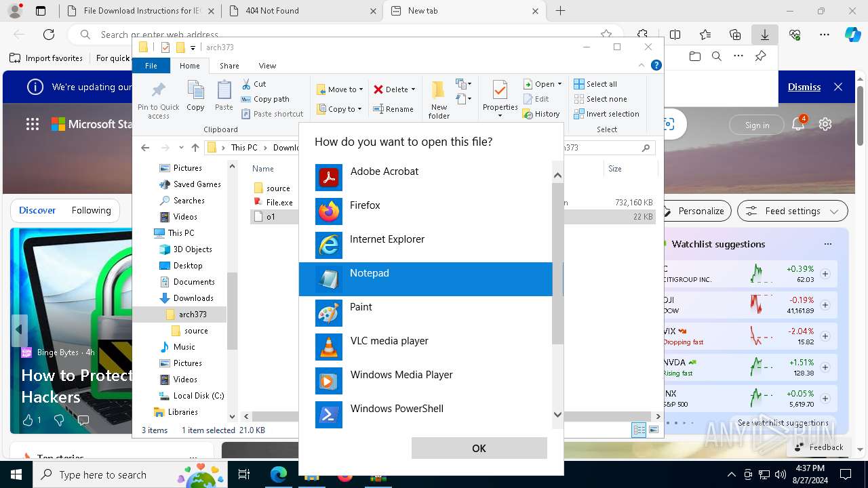Open the Move to dropdown

(340, 89)
